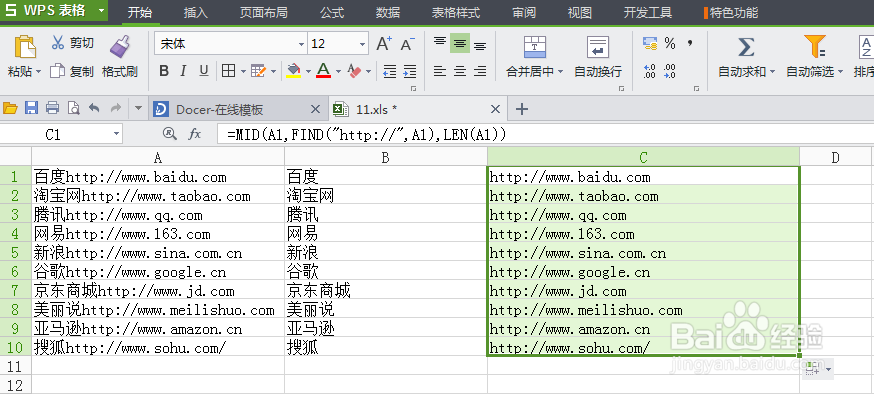Click the Open folder quick icon
The width and height of the screenshot is (874, 394).
click(10, 108)
